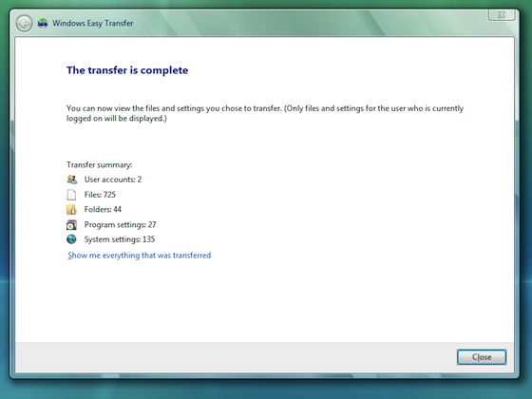Click the 'System settings: 135' text
This screenshot has width=532, height=399.
[120, 239]
